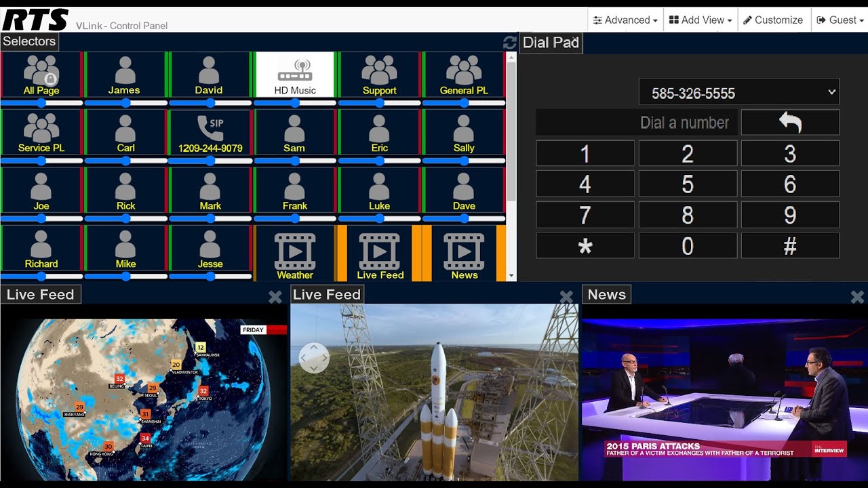Toggle the Dave talk selector
This screenshot has height=488, width=868.
[464, 190]
